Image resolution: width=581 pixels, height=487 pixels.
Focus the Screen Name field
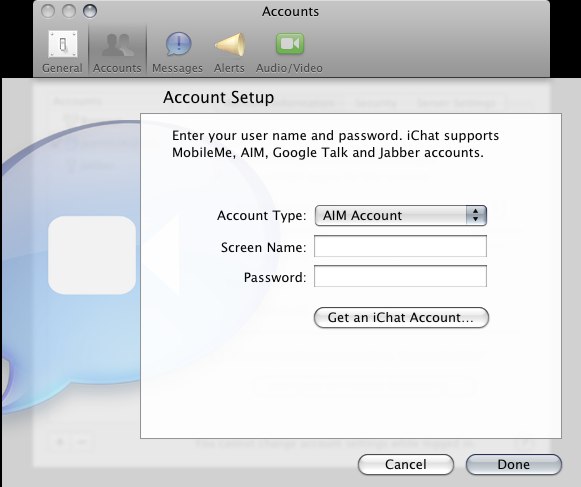pos(400,246)
